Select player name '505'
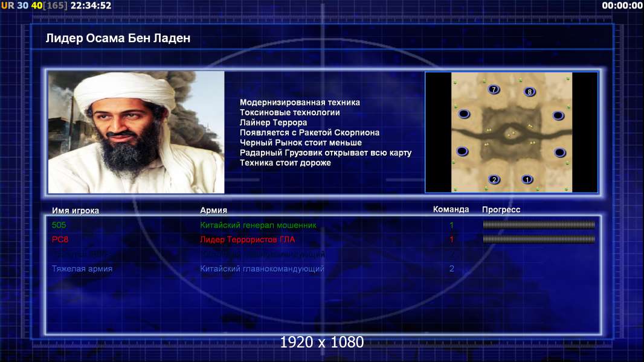644x362 pixels. pyautogui.click(x=59, y=224)
